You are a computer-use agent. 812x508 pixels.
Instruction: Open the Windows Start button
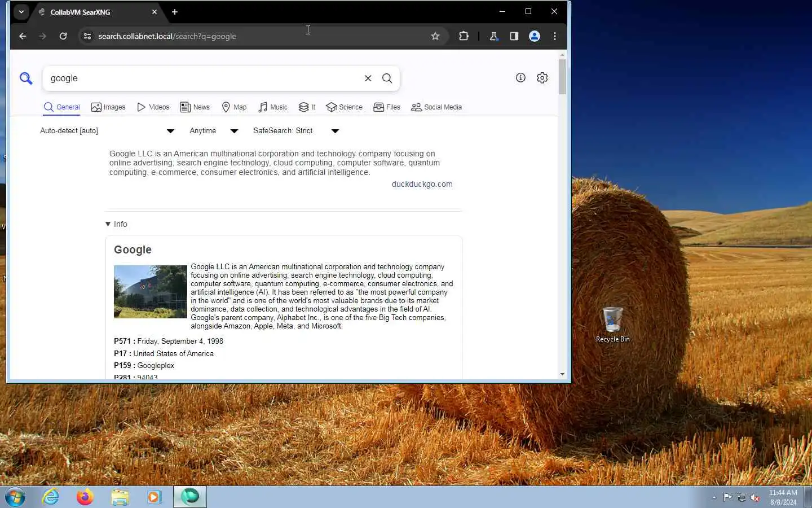15,497
